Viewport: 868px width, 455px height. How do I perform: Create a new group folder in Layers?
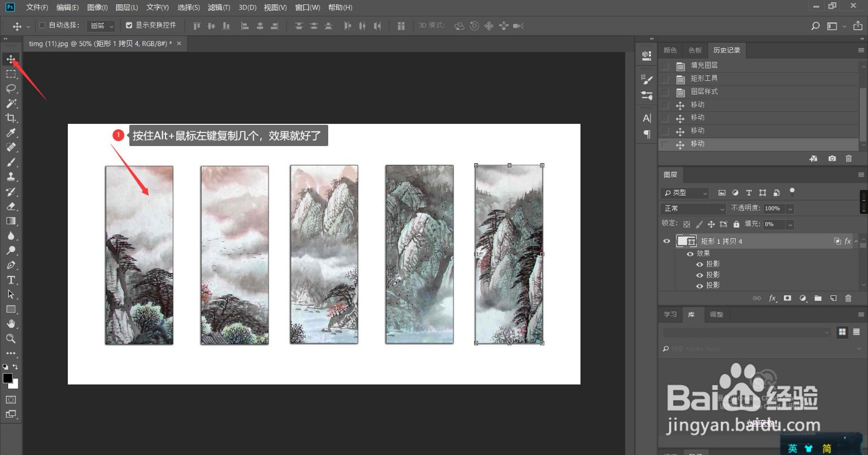[818, 298]
